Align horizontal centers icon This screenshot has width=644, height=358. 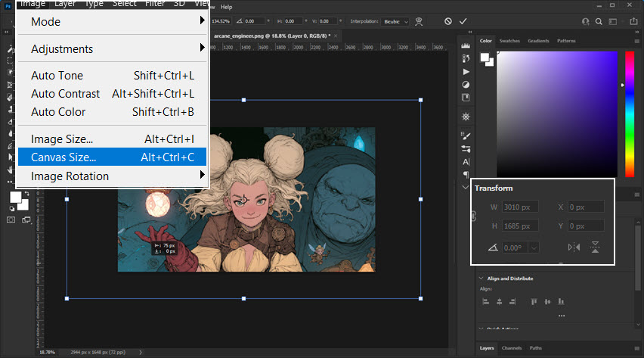click(x=499, y=302)
